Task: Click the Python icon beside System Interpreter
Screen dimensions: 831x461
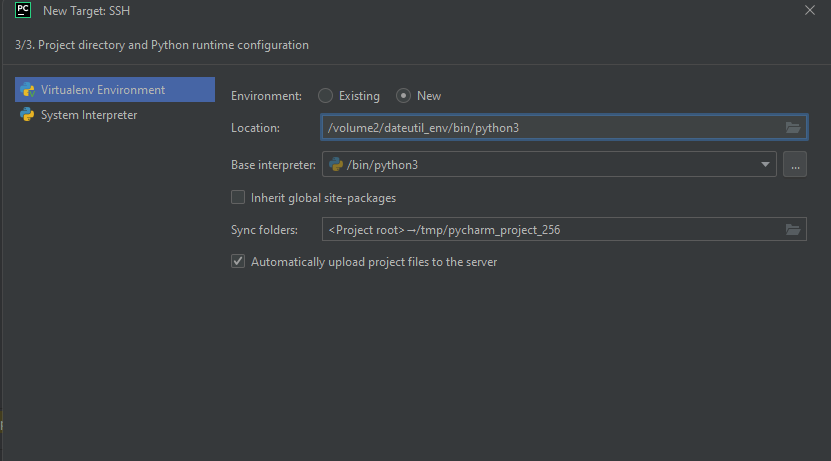Action: tap(27, 115)
